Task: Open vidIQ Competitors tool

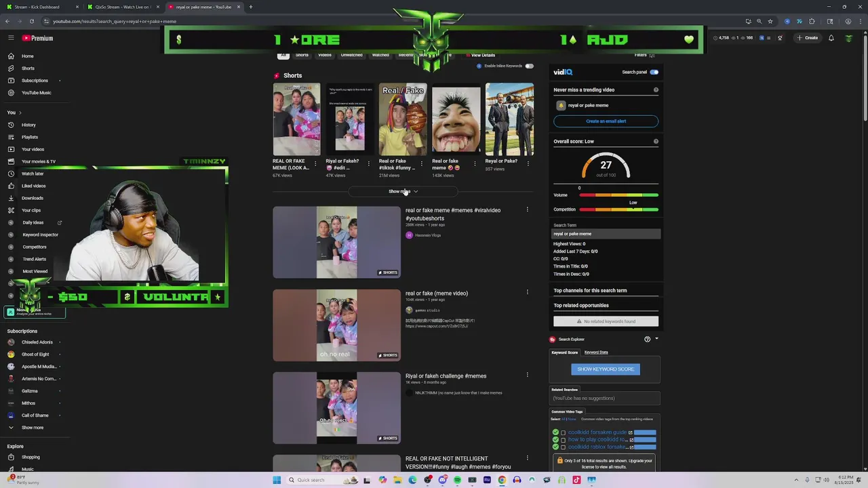Action: [35, 247]
